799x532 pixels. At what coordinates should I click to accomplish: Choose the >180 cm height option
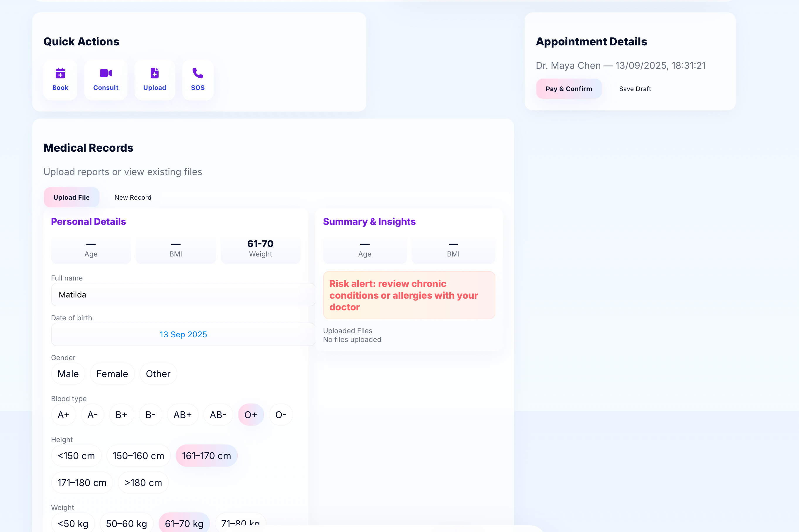tap(143, 483)
